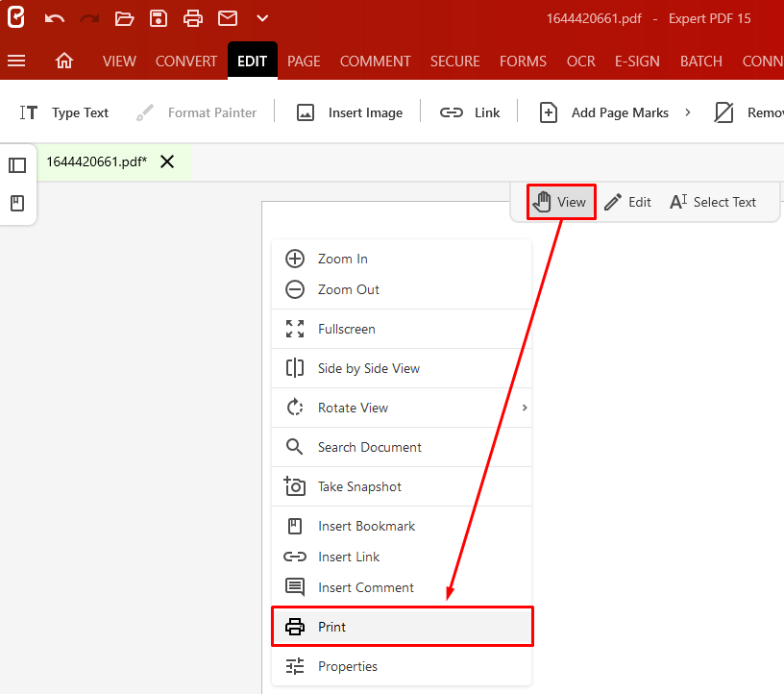Image resolution: width=784 pixels, height=694 pixels.
Task: Go to Home via house icon
Action: [64, 61]
